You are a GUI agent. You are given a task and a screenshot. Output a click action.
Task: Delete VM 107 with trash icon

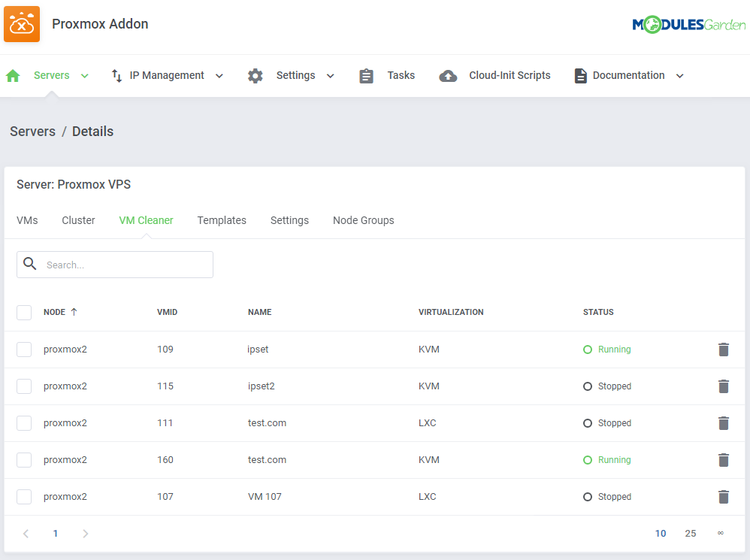[724, 497]
